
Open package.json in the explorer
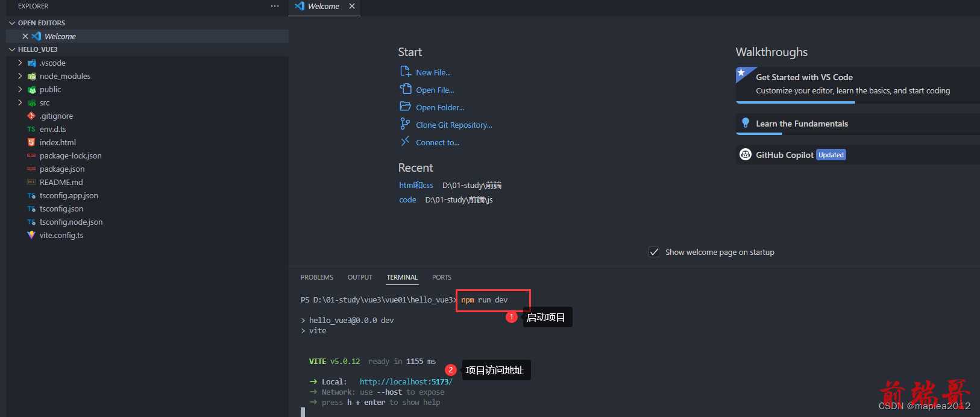62,169
